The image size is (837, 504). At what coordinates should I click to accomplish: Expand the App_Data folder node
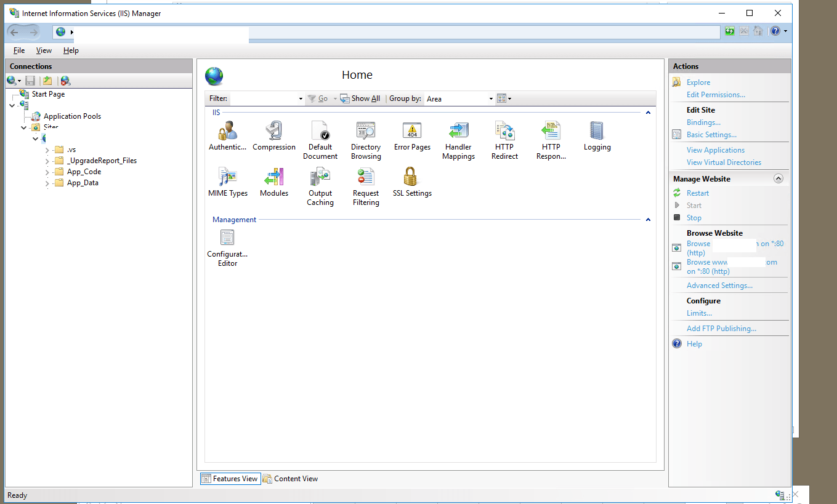click(47, 183)
